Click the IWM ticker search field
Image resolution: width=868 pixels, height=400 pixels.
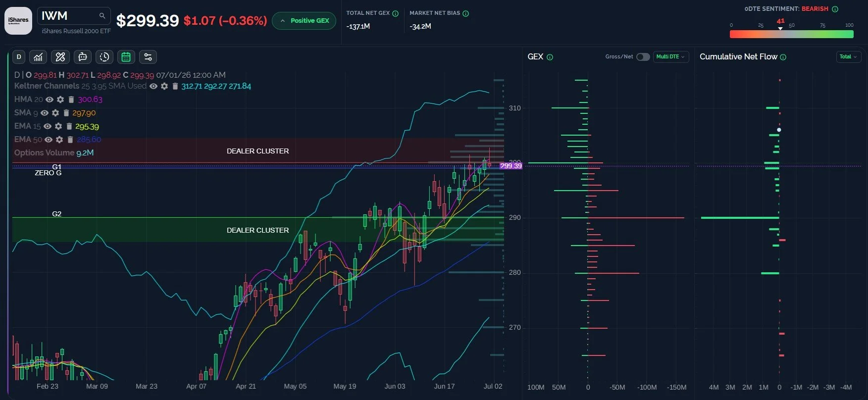tap(74, 16)
